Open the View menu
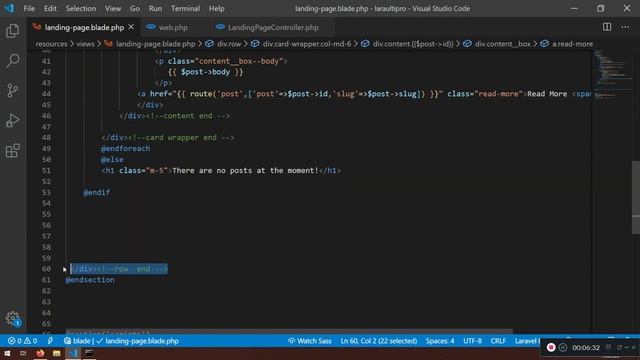This screenshot has width=640, height=360. click(113, 8)
